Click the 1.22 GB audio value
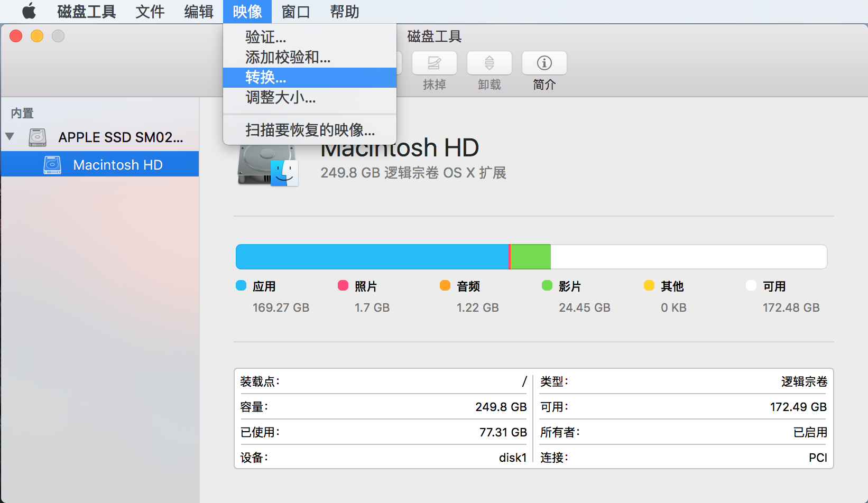Viewport: 868px width, 503px height. [478, 308]
